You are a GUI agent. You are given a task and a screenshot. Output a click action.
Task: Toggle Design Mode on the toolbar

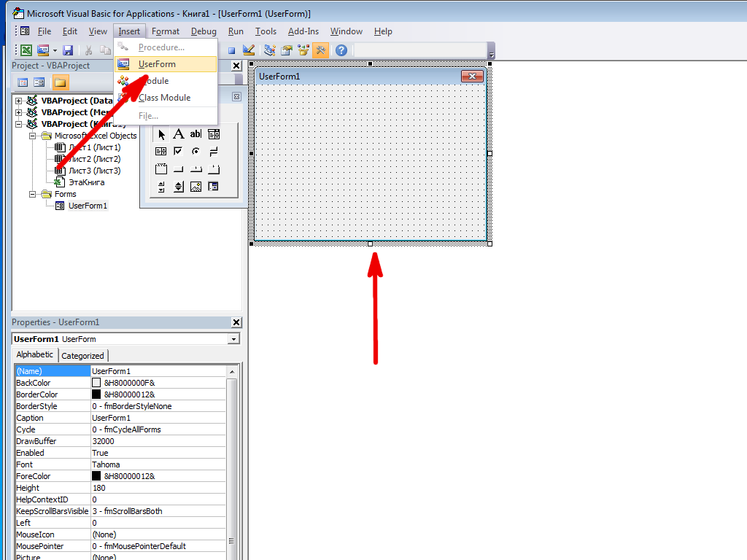(249, 50)
